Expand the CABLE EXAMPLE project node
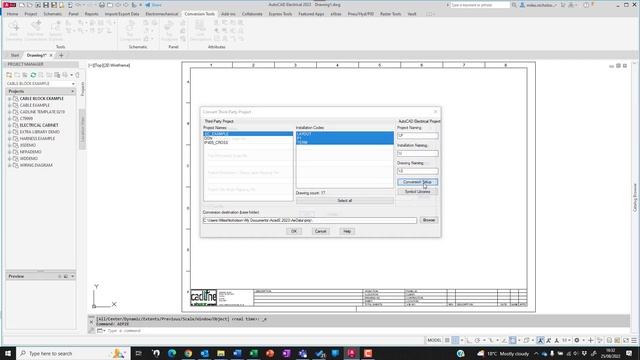This screenshot has height=360, width=640. click(10, 105)
